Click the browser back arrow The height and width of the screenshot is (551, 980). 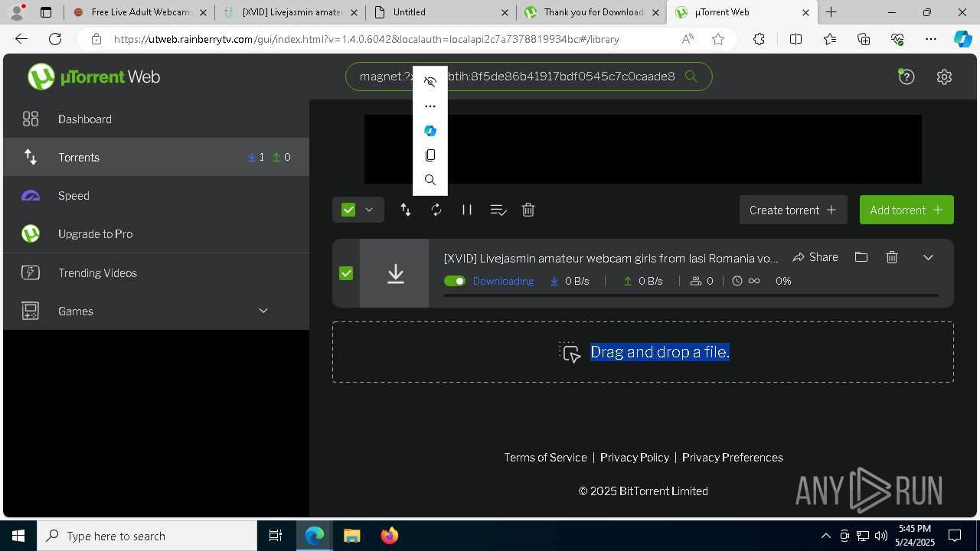[21, 39]
